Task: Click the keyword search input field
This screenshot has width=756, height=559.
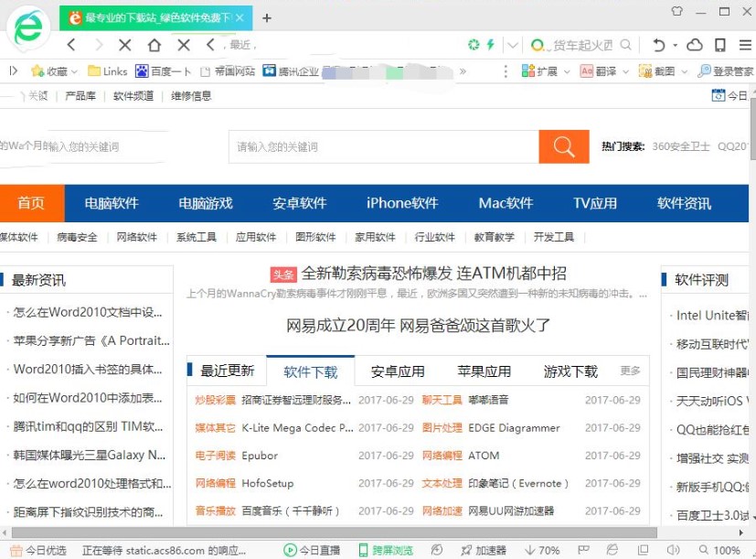Action: 384,146
